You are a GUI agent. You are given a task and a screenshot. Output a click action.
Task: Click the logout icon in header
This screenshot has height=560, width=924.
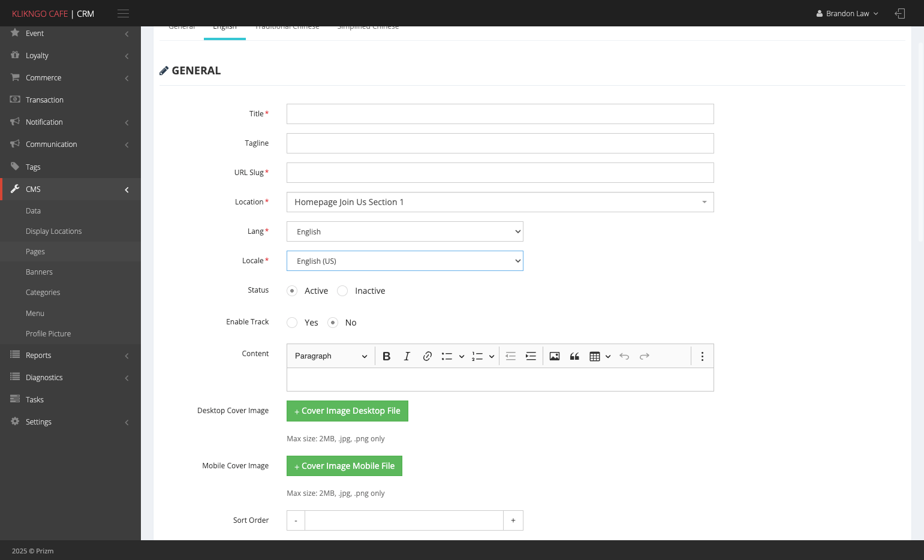coord(900,13)
